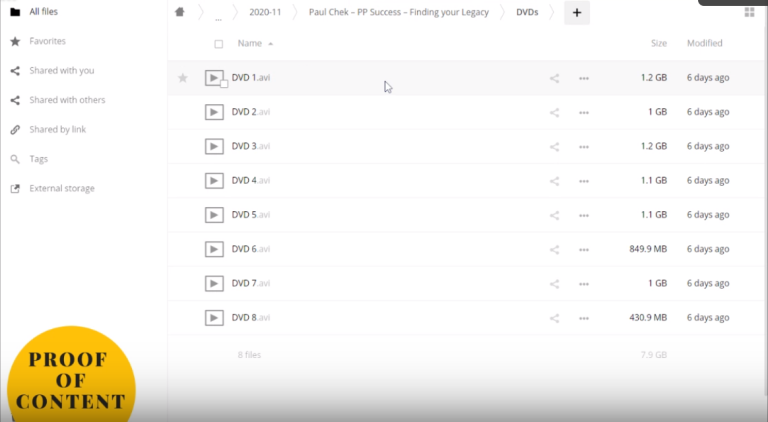Open more actions for DVD 5.avi
768x422 pixels.
584,215
